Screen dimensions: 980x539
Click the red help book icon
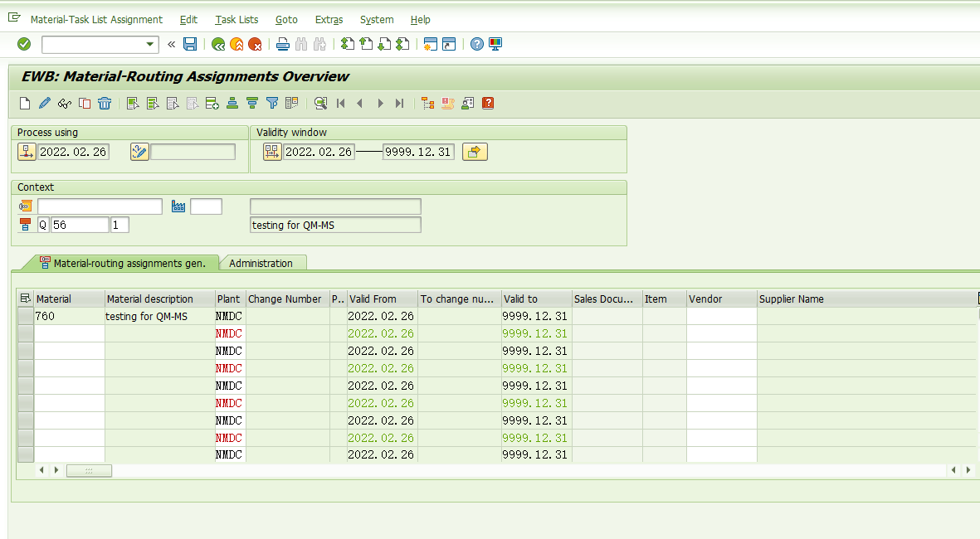coord(488,103)
